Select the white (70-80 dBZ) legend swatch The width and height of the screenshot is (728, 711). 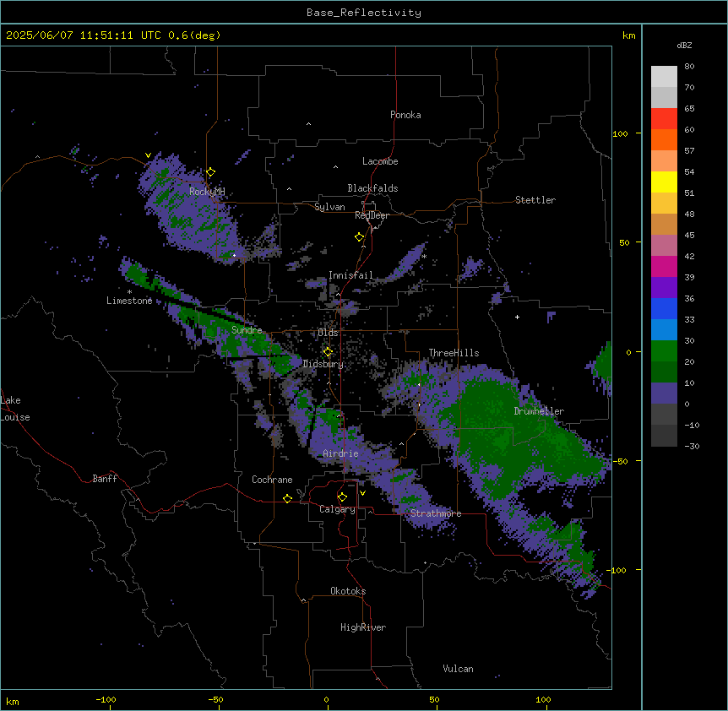(x=664, y=77)
